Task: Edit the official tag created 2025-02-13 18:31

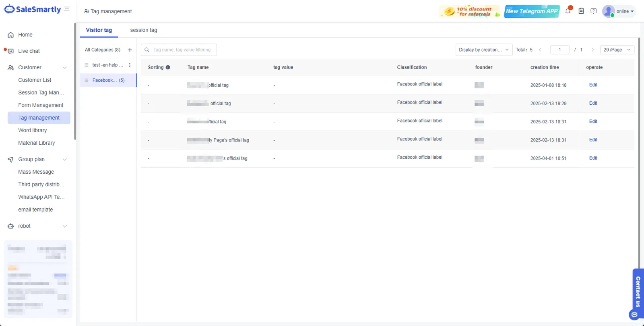Action: click(x=593, y=121)
